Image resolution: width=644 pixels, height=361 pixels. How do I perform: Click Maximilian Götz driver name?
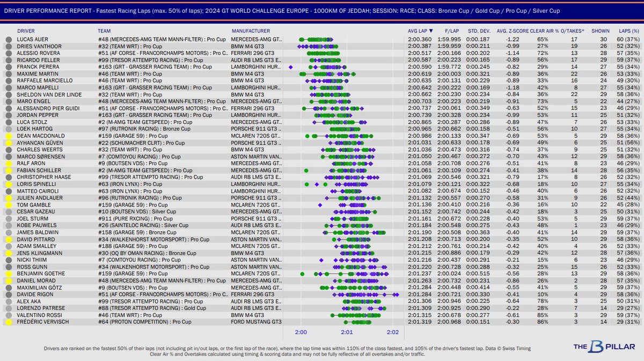pyautogui.click(x=39, y=287)
